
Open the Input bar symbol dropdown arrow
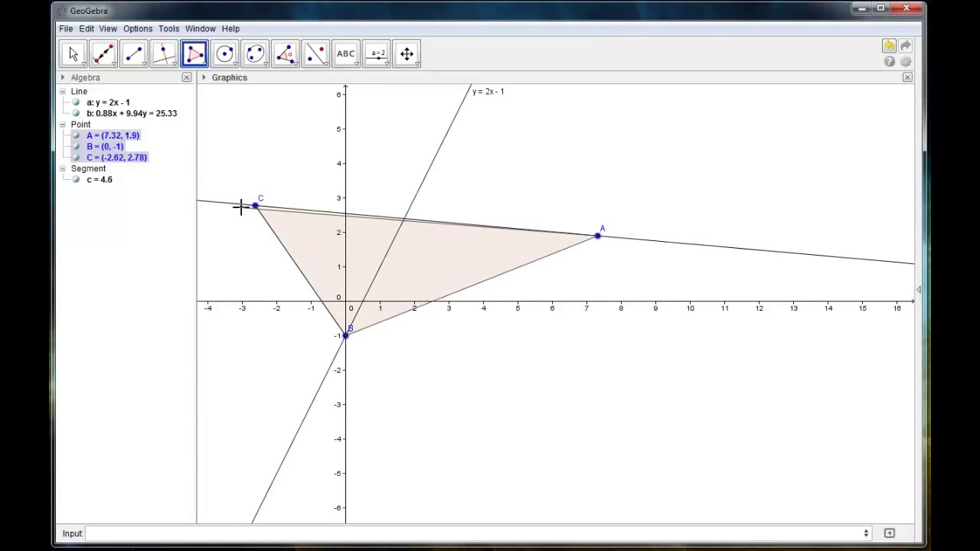click(866, 533)
